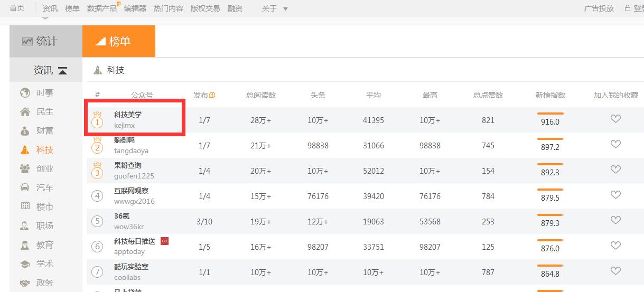Click the 总点赞数 column header
This screenshot has height=292, width=644.
488,95
